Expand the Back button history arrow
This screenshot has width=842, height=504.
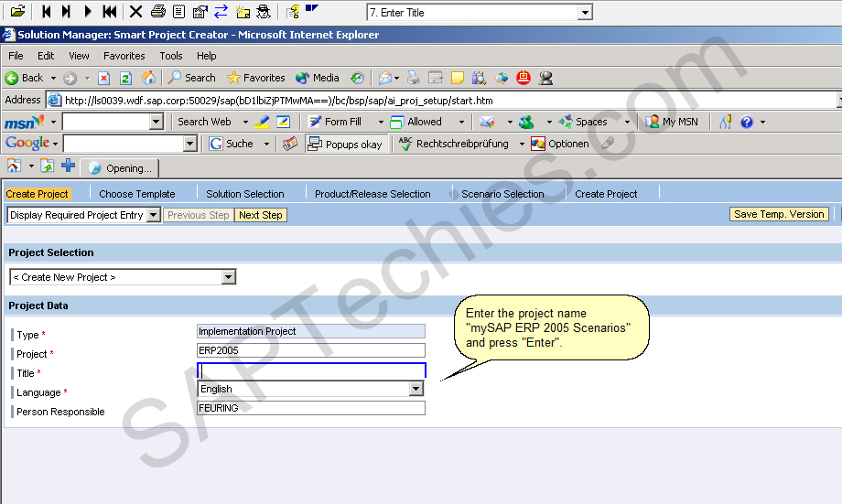[x=53, y=79]
